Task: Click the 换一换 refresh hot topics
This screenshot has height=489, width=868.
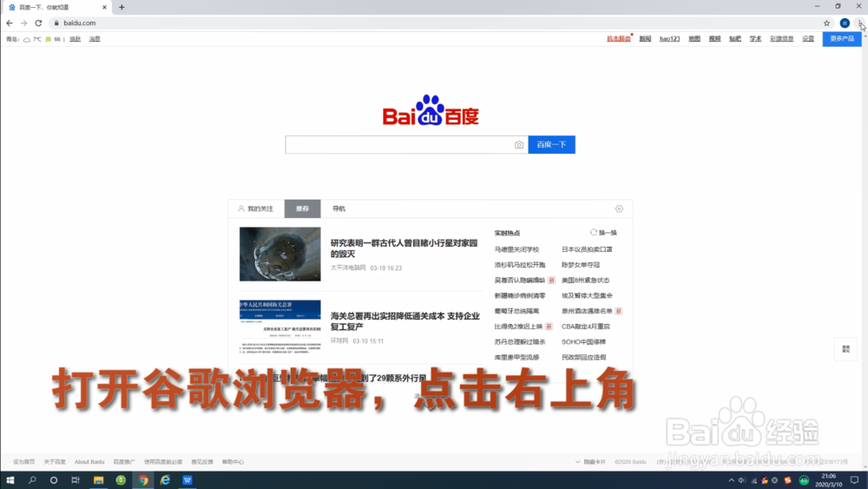Action: point(603,233)
